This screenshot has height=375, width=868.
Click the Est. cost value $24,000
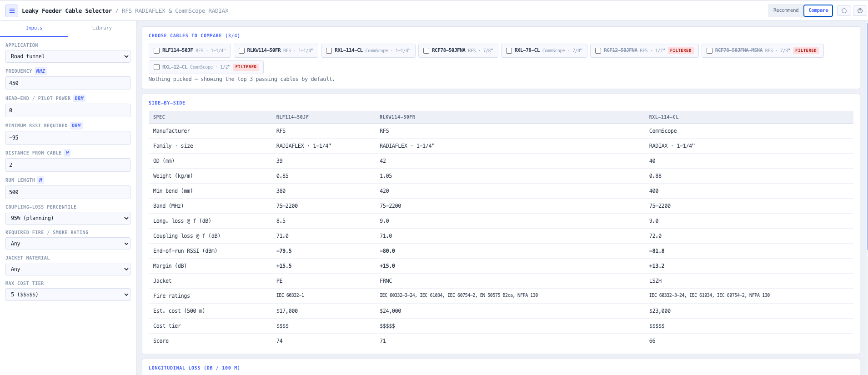pyautogui.click(x=391, y=311)
